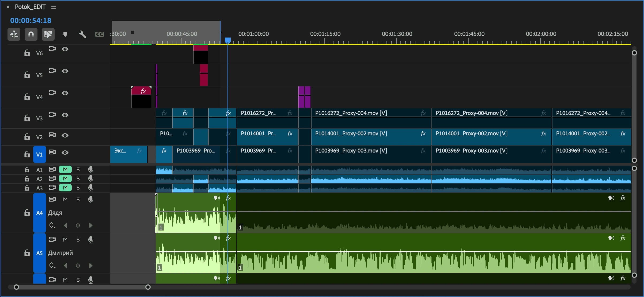Click the Closed Captions CC icon

(x=100, y=34)
